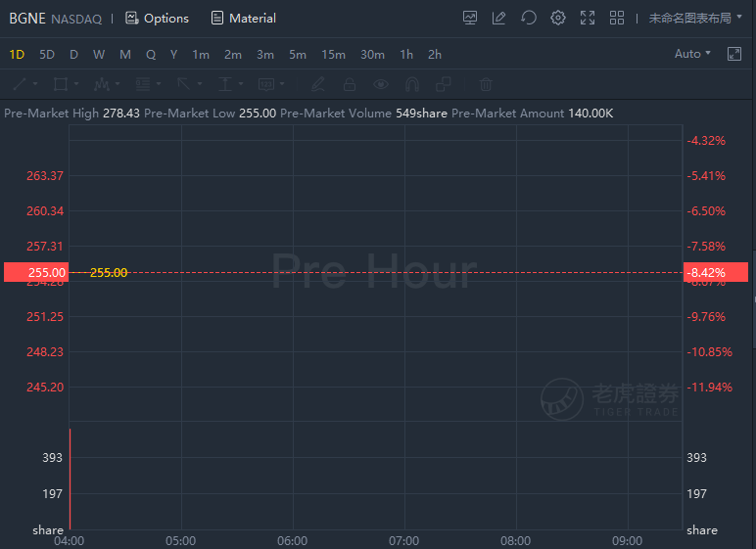The image size is (756, 549).
Task: Open the Options chain button
Action: (x=157, y=19)
